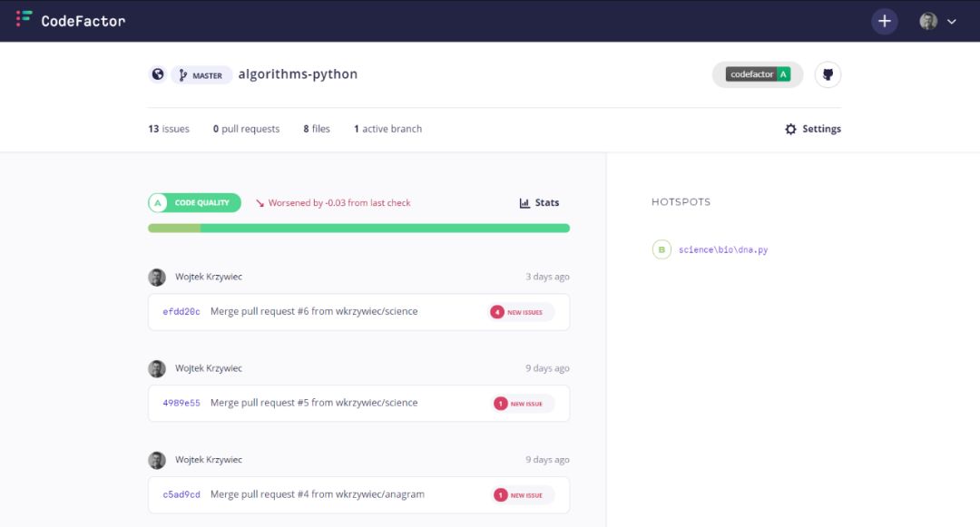Viewport: 980px width, 527px height.
Task: Open 'Merge pull request #5' commit message
Action: pos(314,403)
